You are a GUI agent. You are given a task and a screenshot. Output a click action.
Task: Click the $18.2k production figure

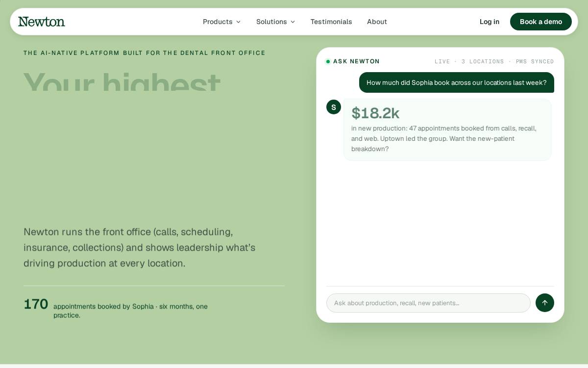point(375,113)
